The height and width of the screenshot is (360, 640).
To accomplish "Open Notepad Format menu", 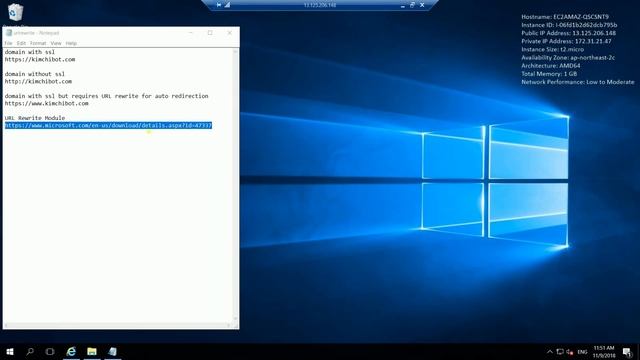I will pyautogui.click(x=38, y=43).
